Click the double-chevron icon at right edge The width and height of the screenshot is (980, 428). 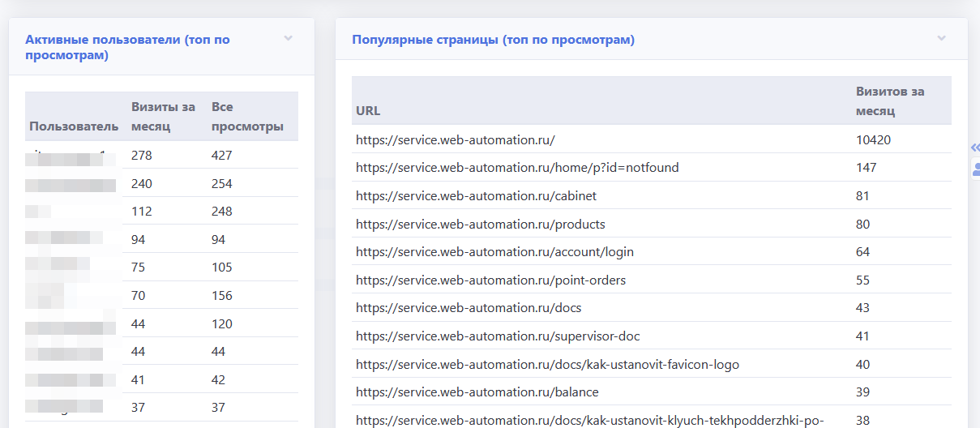click(x=975, y=148)
